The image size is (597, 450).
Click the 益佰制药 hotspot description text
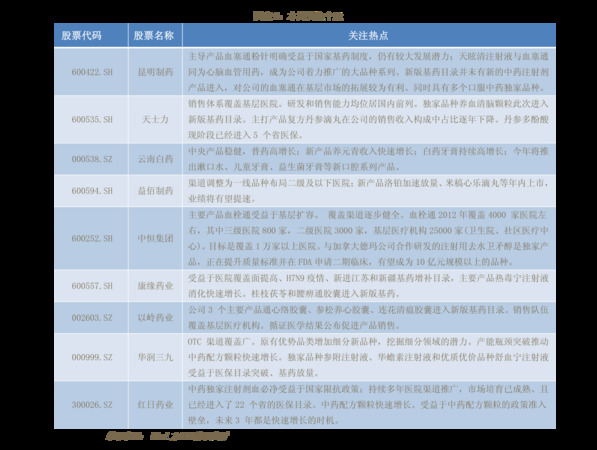pos(368,190)
